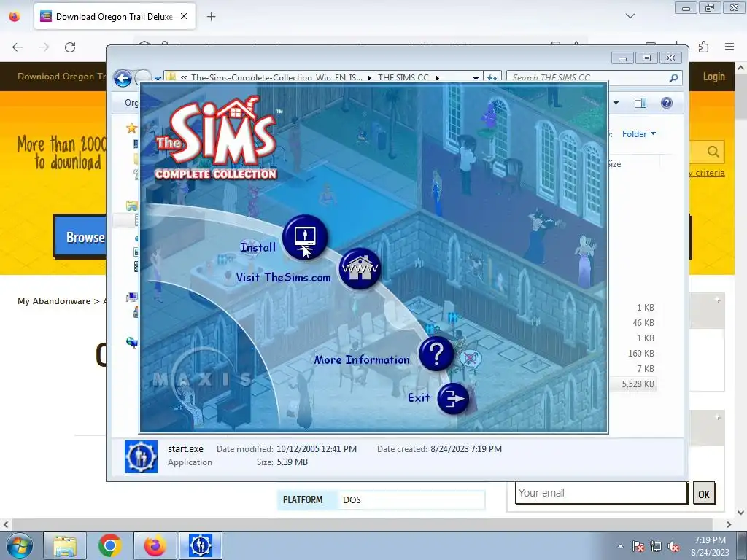Screen dimensions: 747x560
Task: Switch to Firefox in the taskbar
Action: click(155, 545)
